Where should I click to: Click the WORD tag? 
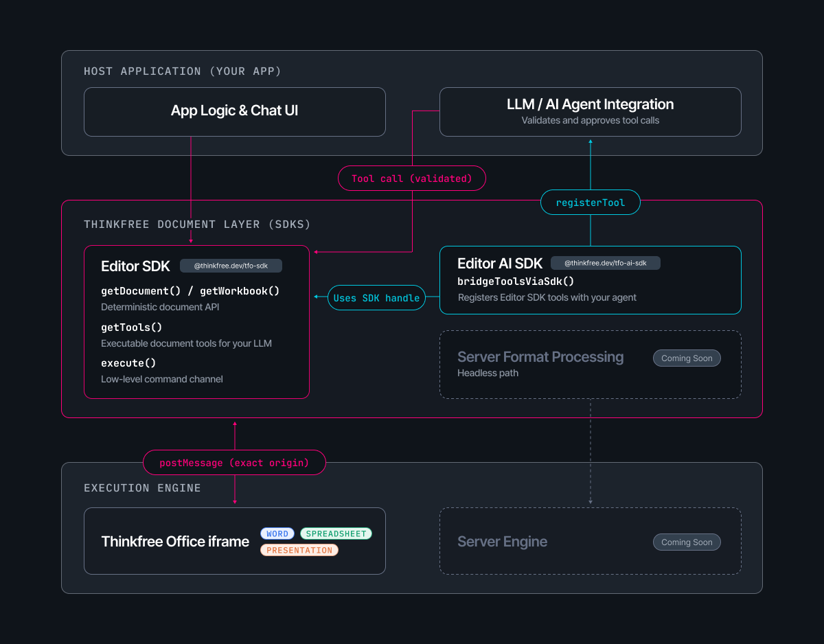[277, 533]
